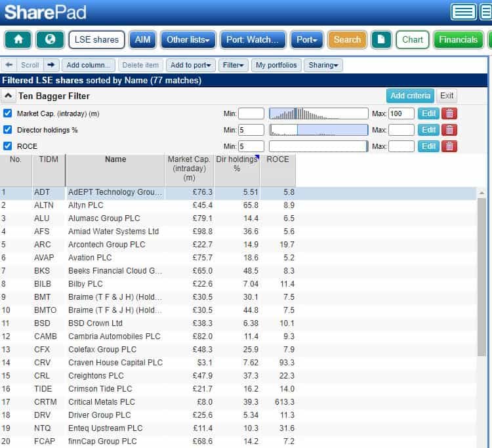Edit the Market Cap criterion
492x448 pixels.
coord(428,113)
